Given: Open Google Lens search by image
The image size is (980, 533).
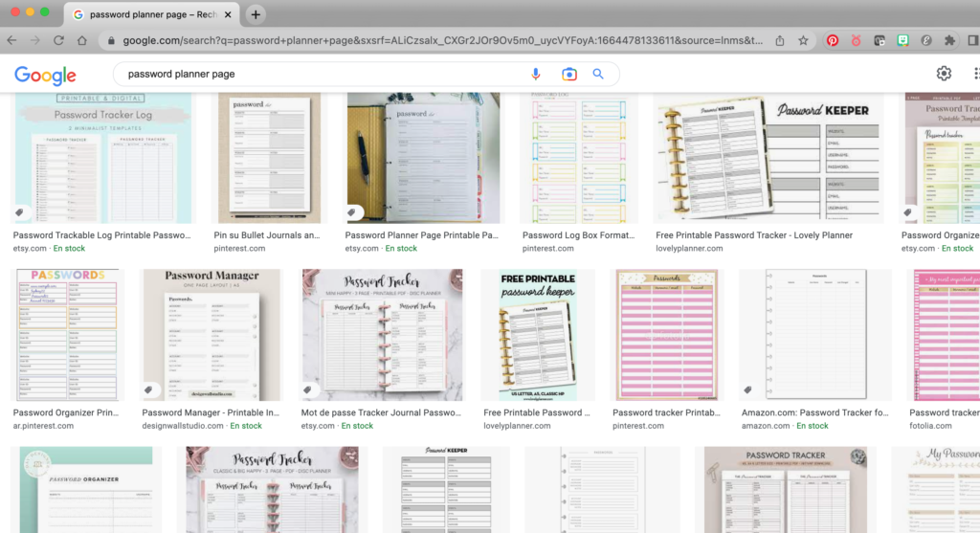Looking at the screenshot, I should [x=568, y=75].
